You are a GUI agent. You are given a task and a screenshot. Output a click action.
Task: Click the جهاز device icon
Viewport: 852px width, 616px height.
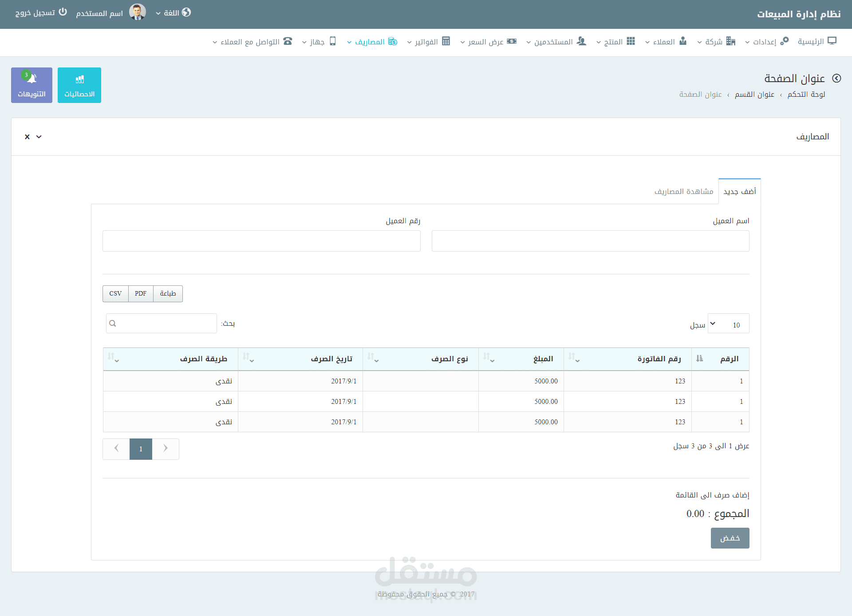point(334,41)
